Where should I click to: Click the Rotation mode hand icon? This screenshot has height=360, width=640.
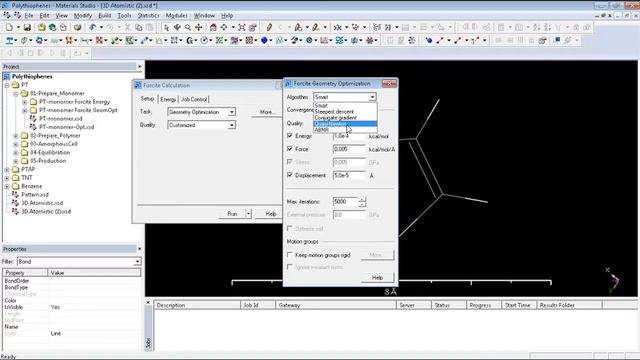point(177,27)
